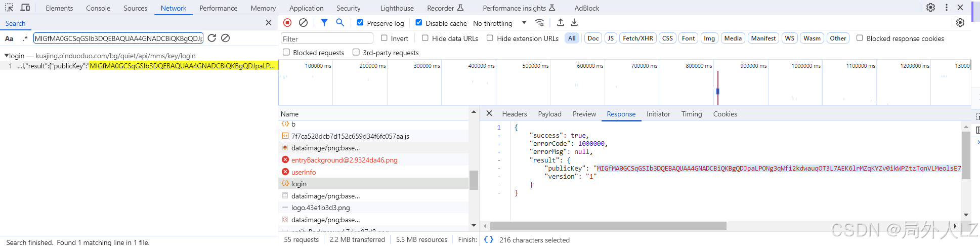Show the Headers tab of the request
The width and height of the screenshot is (980, 246).
tap(515, 114)
